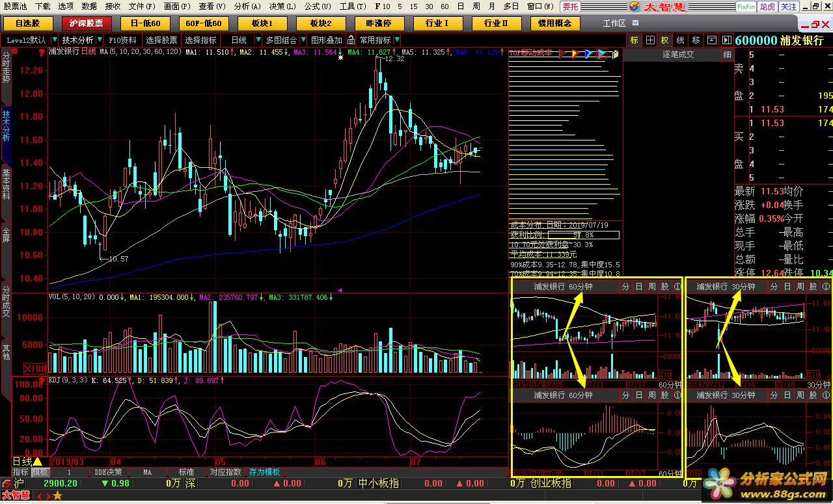Open the 分析(A) menu
833x504 pixels.
[x=247, y=7]
